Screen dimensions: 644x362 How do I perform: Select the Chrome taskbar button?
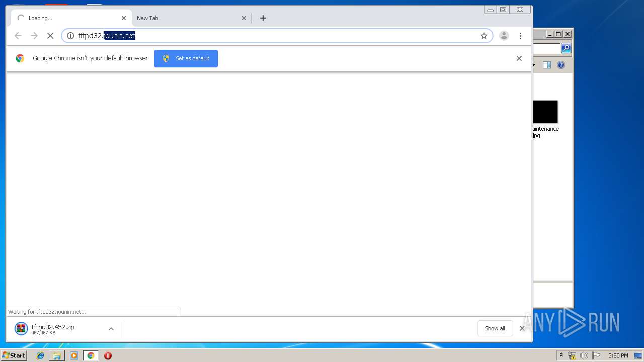point(91,355)
